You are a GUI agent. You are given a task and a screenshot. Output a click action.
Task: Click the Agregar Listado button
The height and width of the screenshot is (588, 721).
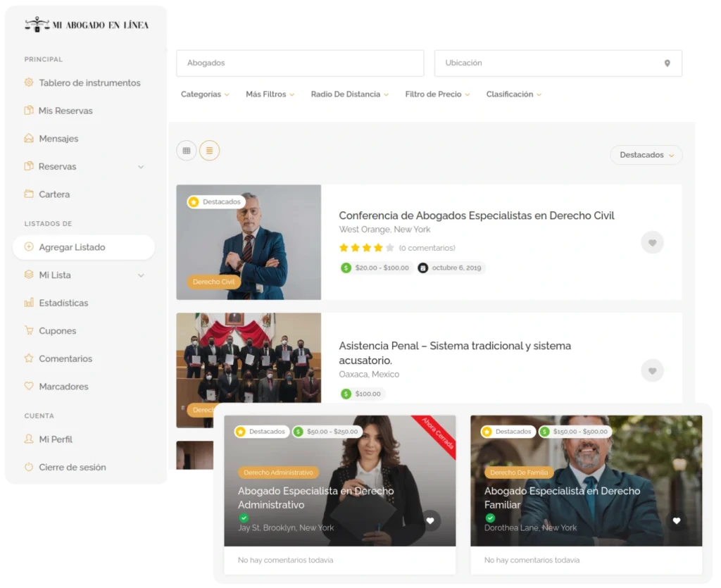83,247
